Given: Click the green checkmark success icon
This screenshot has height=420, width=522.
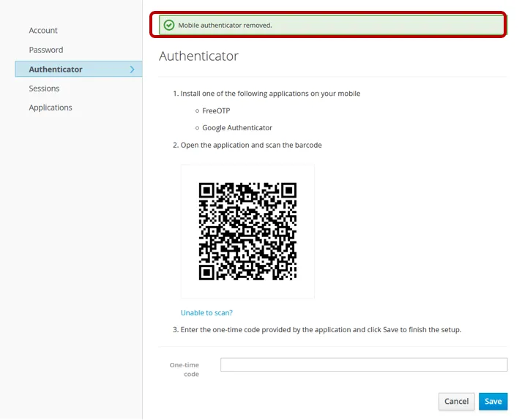Looking at the screenshot, I should [x=169, y=25].
